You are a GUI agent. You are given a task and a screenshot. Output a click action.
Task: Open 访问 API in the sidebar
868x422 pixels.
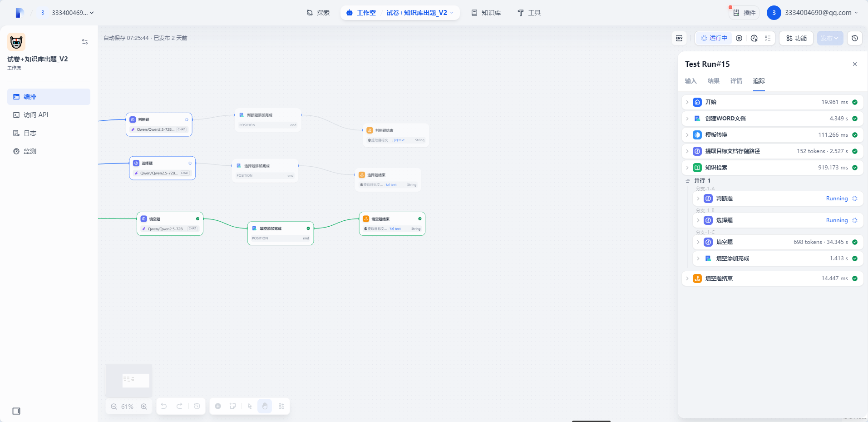click(36, 115)
